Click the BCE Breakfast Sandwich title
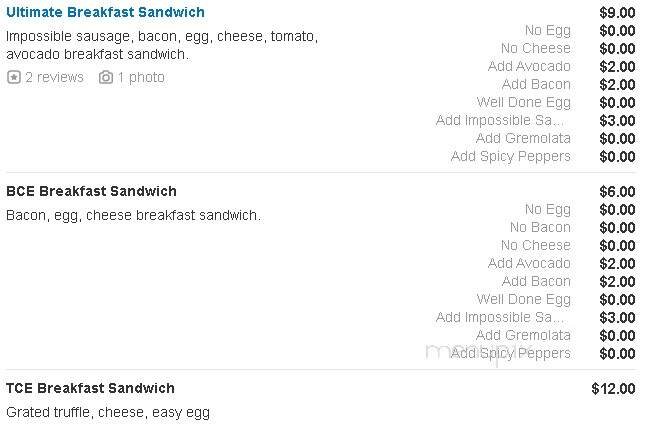658x434 pixels. [91, 191]
